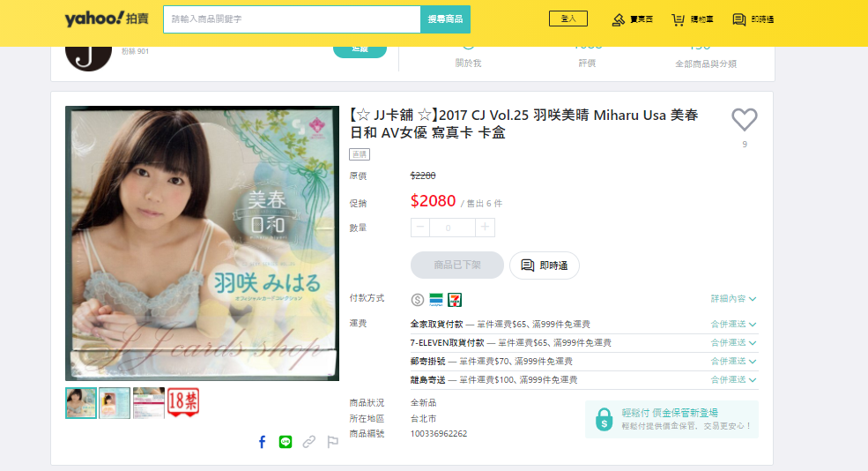This screenshot has width=868, height=471.
Task: Click the cash payment dollar icon
Action: tap(418, 300)
